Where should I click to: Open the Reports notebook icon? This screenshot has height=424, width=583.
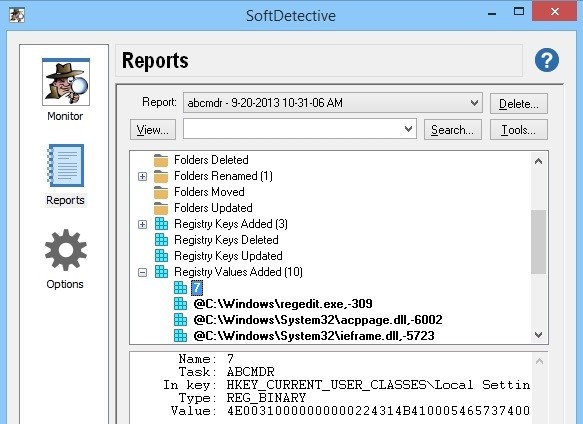[66, 166]
